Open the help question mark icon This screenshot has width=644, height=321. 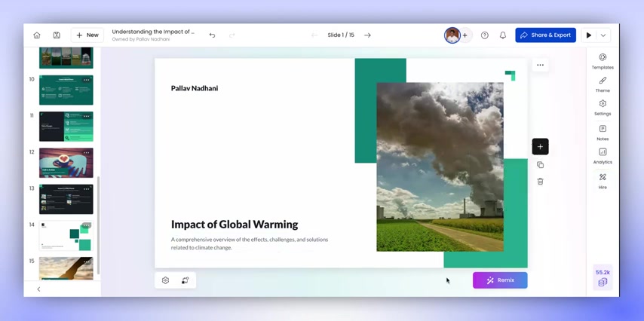485,35
